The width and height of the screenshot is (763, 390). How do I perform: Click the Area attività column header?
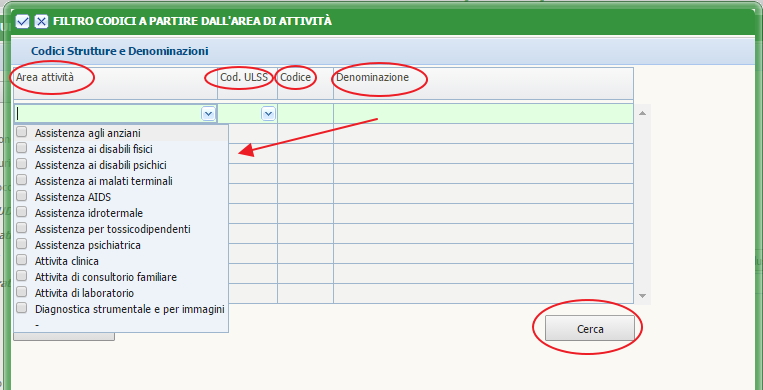click(115, 83)
